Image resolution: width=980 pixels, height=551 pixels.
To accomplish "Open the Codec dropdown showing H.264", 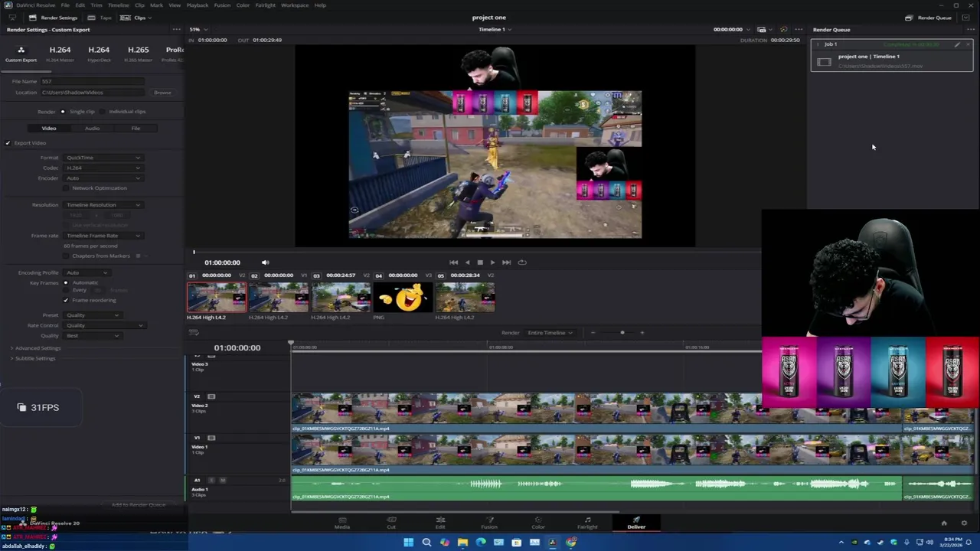I will click(103, 168).
